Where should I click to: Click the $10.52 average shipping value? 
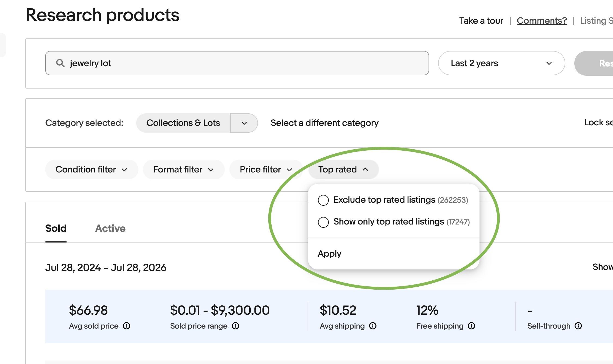pos(338,310)
